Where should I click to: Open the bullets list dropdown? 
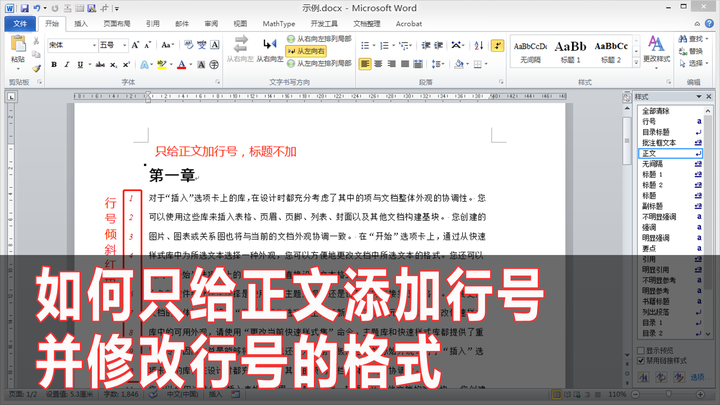(374, 45)
